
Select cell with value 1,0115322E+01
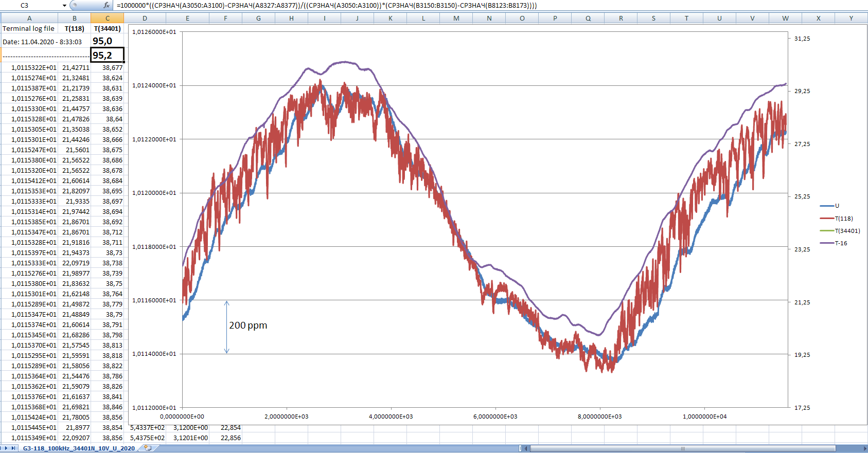pyautogui.click(x=29, y=67)
